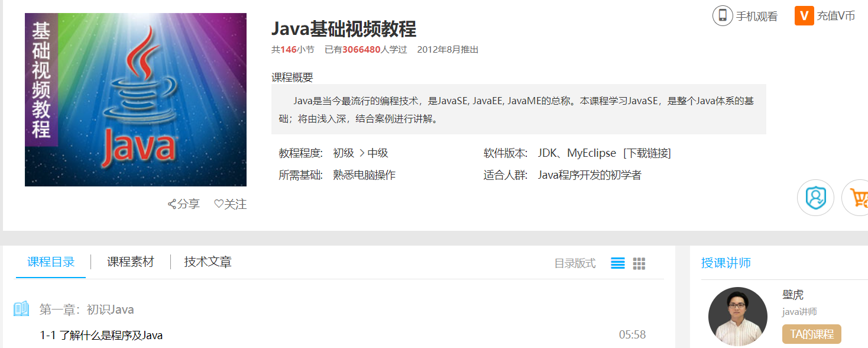868x348 pixels.
Task: Select grid layout for directory
Action: 639,263
